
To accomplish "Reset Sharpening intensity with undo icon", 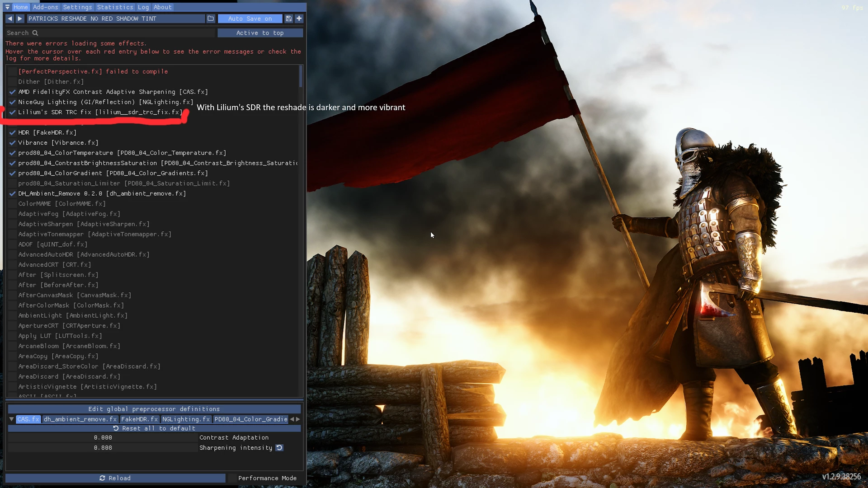I will coord(279,448).
